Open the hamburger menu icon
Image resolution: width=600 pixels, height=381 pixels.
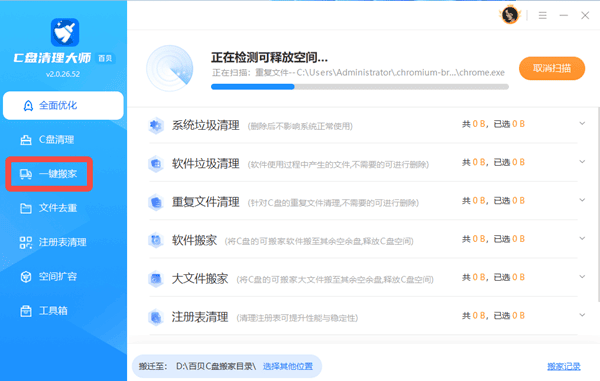click(543, 15)
